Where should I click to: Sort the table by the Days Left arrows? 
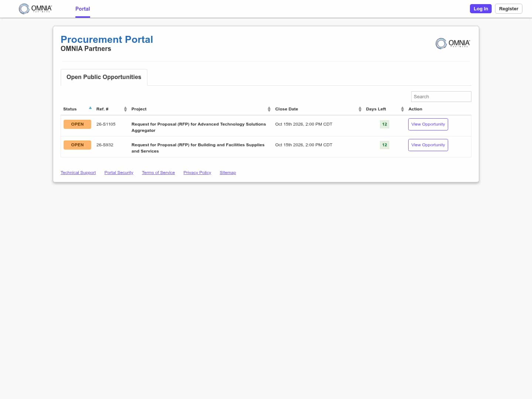point(402,109)
